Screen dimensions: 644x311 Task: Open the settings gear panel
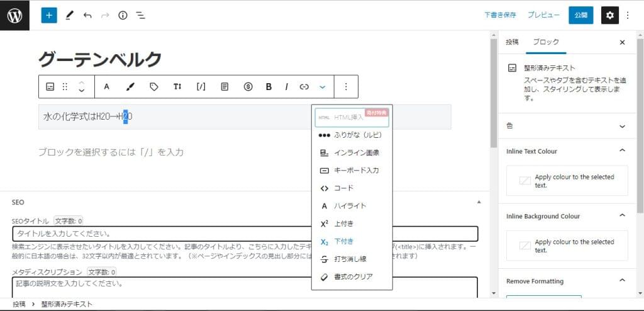[x=609, y=15]
